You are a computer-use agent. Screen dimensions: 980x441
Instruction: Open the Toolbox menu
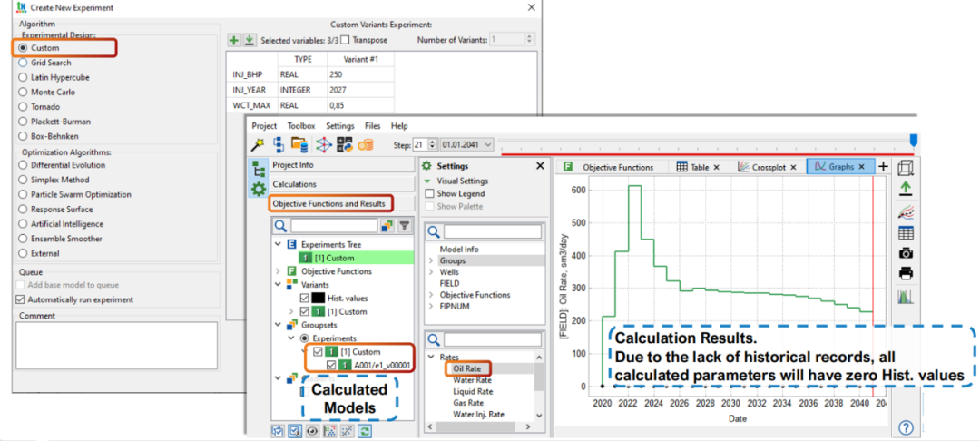click(301, 126)
